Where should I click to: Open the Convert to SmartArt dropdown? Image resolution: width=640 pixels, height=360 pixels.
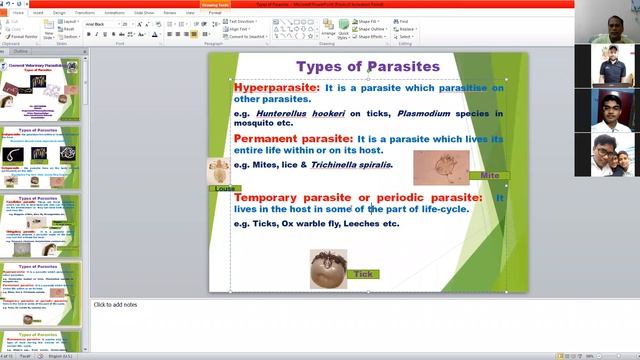245,37
